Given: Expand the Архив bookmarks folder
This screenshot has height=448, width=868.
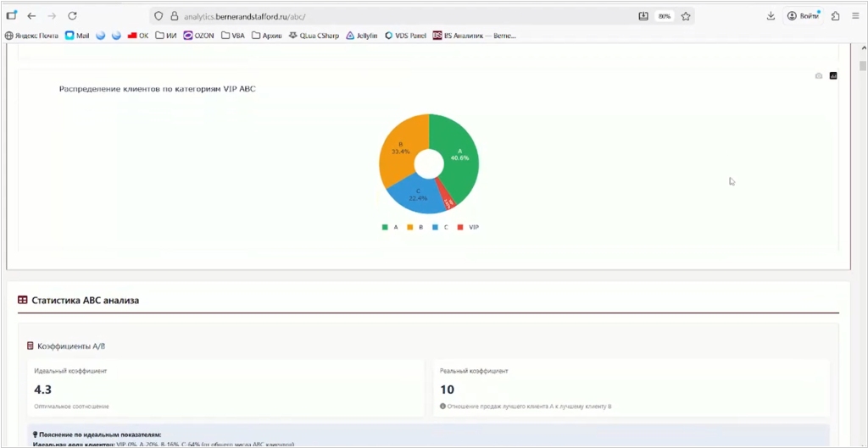Looking at the screenshot, I should (266, 36).
